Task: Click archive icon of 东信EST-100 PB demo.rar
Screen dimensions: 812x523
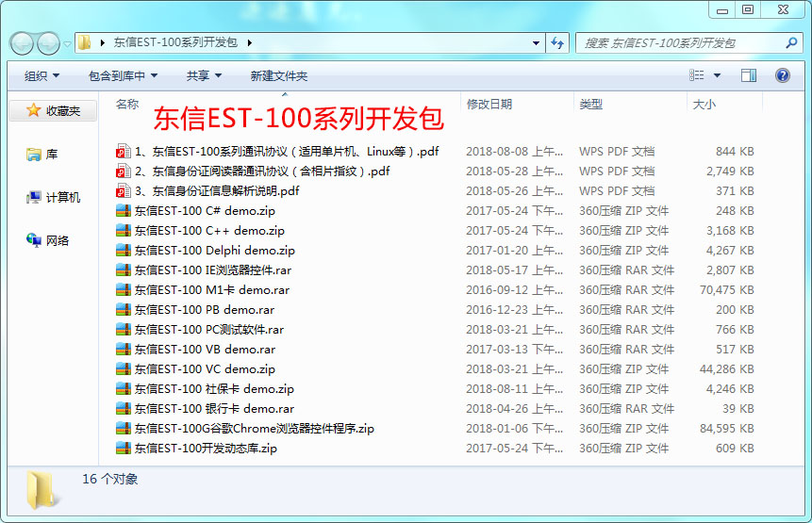Action: coord(124,309)
